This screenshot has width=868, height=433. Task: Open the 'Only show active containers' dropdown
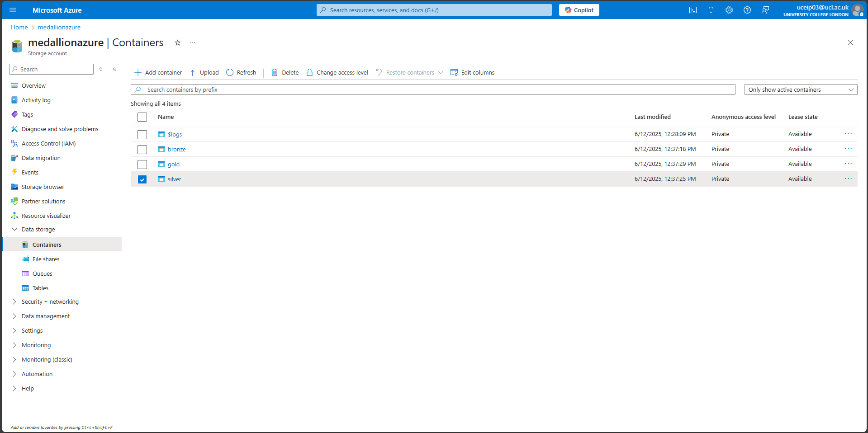pyautogui.click(x=801, y=89)
